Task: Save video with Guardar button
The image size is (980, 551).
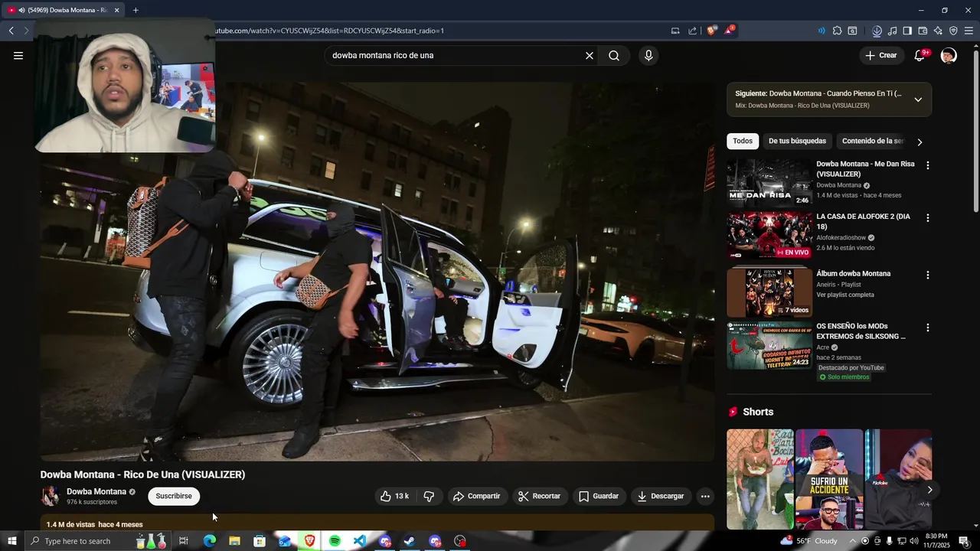Action: coord(599,496)
